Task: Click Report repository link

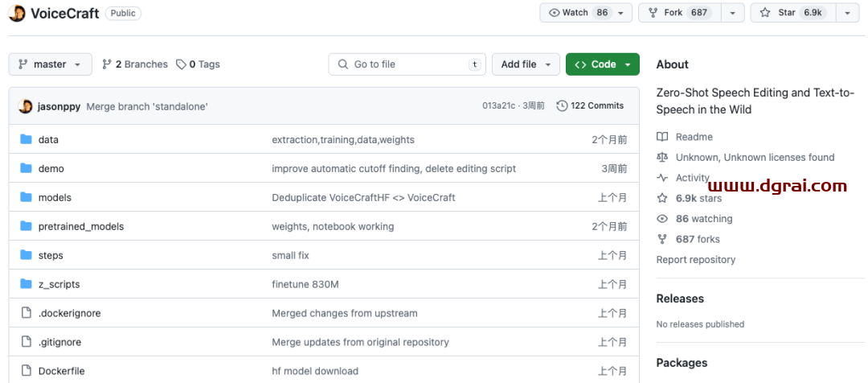Action: pos(696,259)
